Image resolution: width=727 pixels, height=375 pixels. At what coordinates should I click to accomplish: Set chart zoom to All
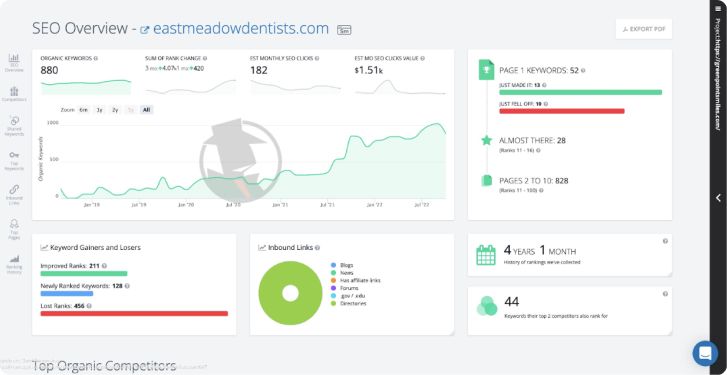pyautogui.click(x=147, y=110)
